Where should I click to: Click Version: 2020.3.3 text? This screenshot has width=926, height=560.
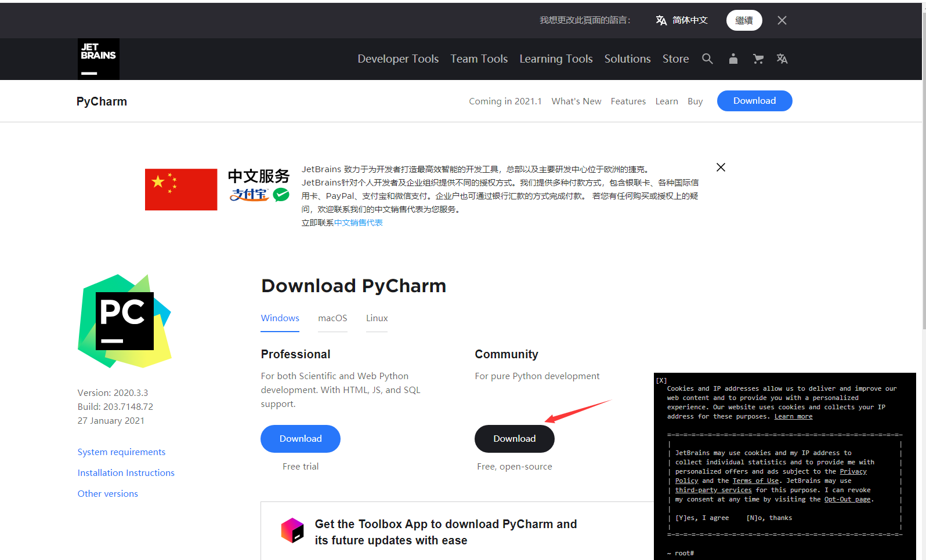pos(113,392)
